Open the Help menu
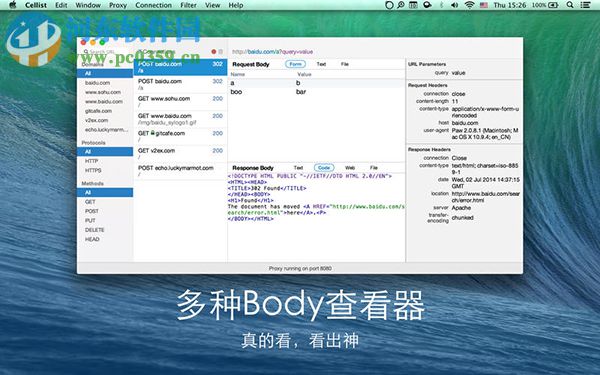 [x=236, y=5]
